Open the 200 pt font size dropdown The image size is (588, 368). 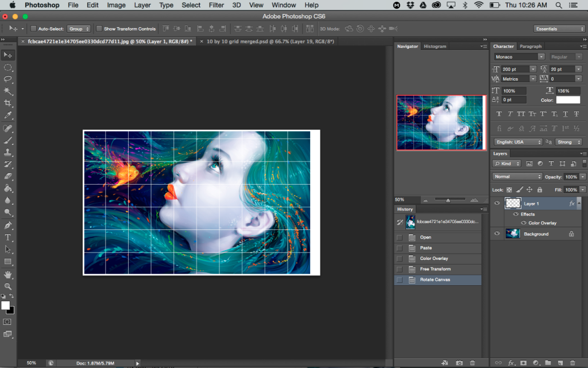click(x=533, y=69)
